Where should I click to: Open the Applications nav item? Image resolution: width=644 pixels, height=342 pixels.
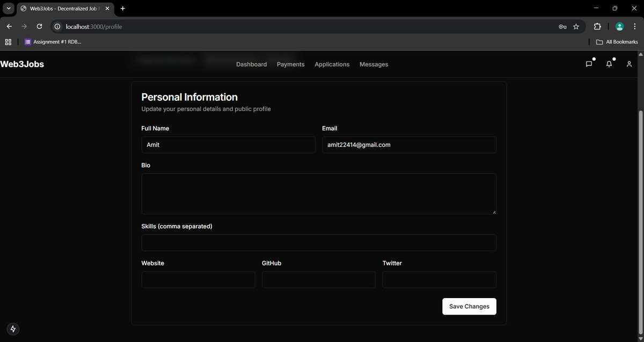click(x=332, y=64)
